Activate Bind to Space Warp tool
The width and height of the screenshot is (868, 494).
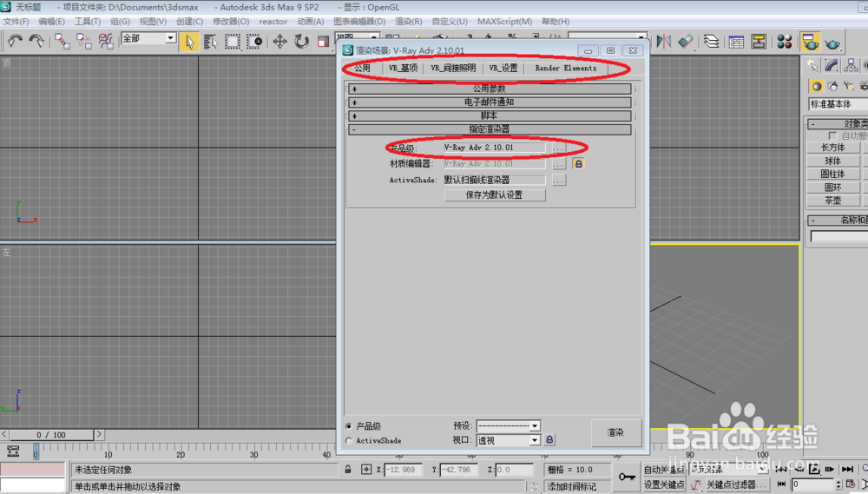click(105, 41)
